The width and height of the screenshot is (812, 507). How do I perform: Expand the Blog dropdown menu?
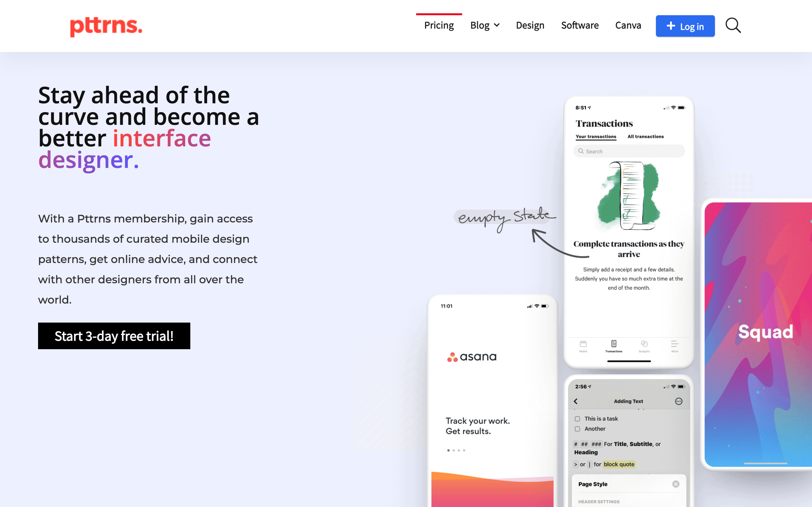[485, 25]
